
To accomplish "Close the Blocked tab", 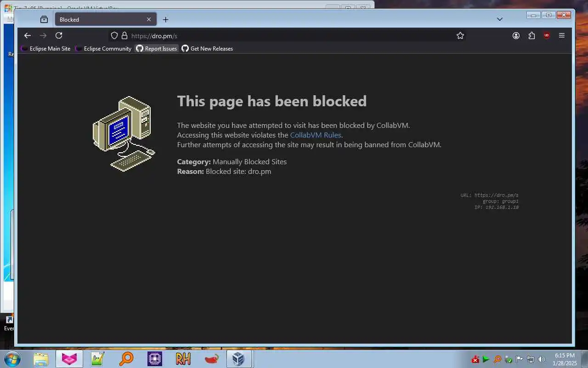I will [x=149, y=19].
